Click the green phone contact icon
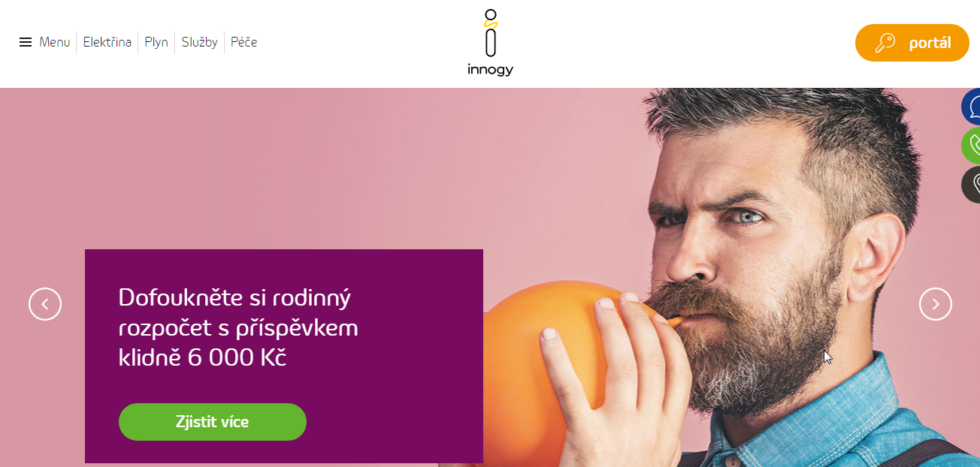Image resolution: width=980 pixels, height=467 pixels. tap(971, 146)
